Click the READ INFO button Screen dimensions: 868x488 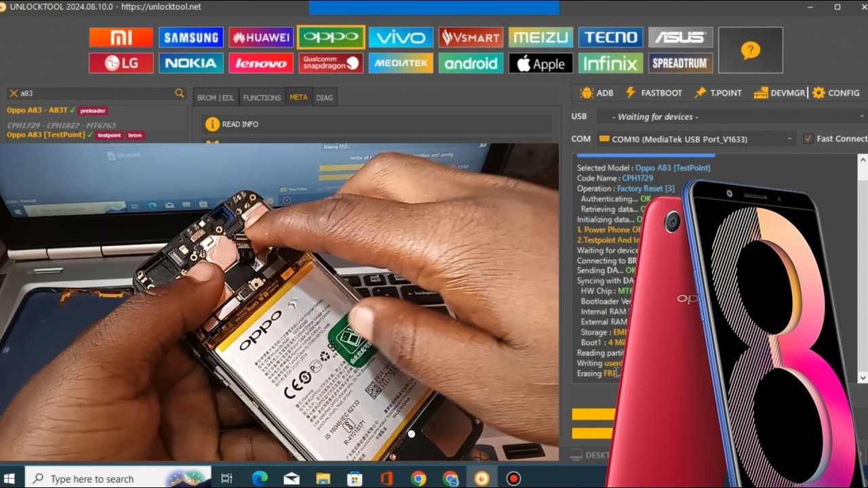377,124
